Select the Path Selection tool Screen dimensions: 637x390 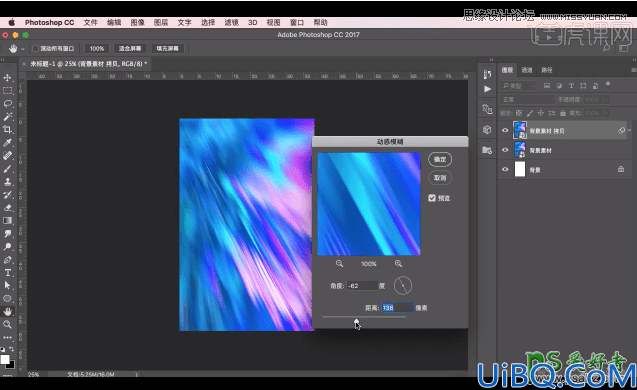[7, 286]
